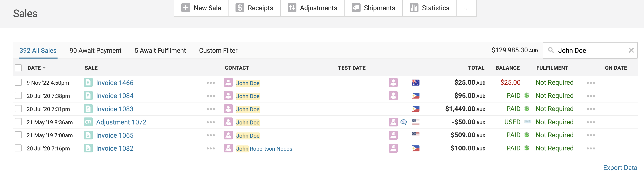Click the New Sale plus icon

click(x=186, y=8)
